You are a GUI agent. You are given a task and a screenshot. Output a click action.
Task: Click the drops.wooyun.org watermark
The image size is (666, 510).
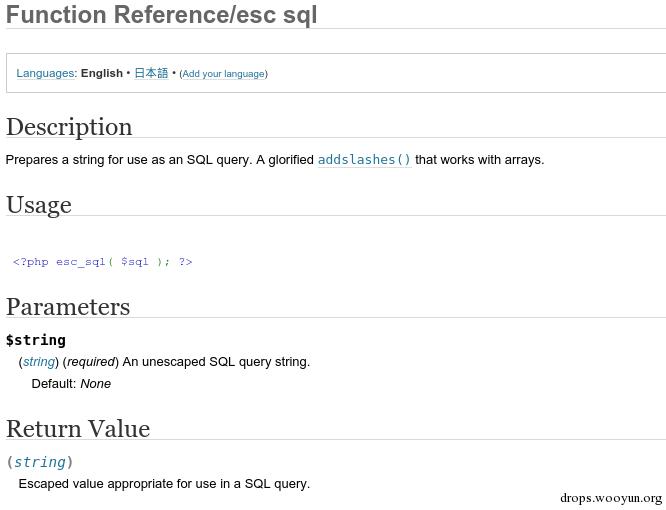tap(611, 497)
